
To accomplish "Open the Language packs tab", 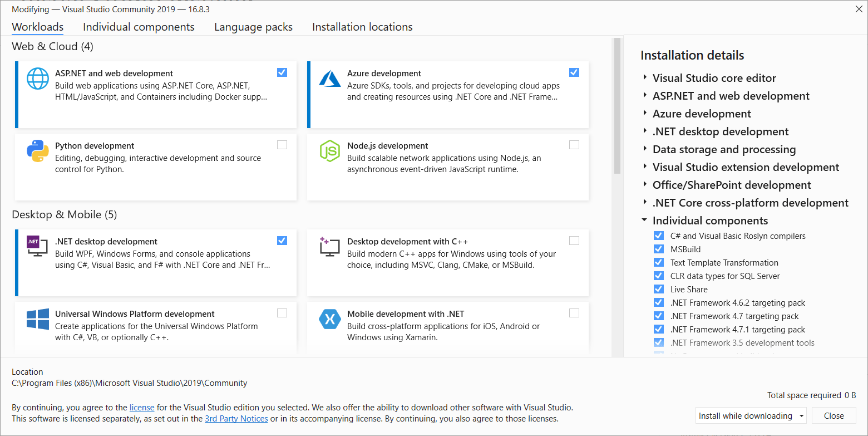I will pos(253,27).
